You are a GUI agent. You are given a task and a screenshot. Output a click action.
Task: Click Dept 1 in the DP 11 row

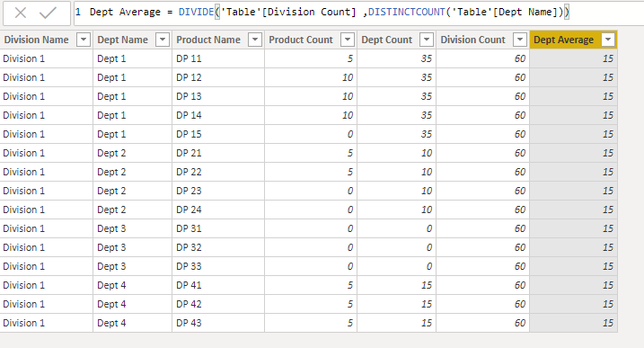point(132,58)
